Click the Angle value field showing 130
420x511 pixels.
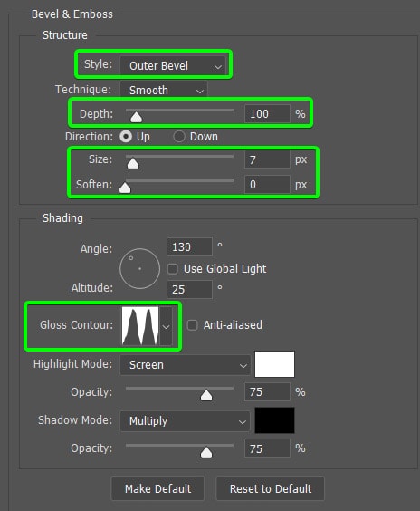click(x=189, y=247)
